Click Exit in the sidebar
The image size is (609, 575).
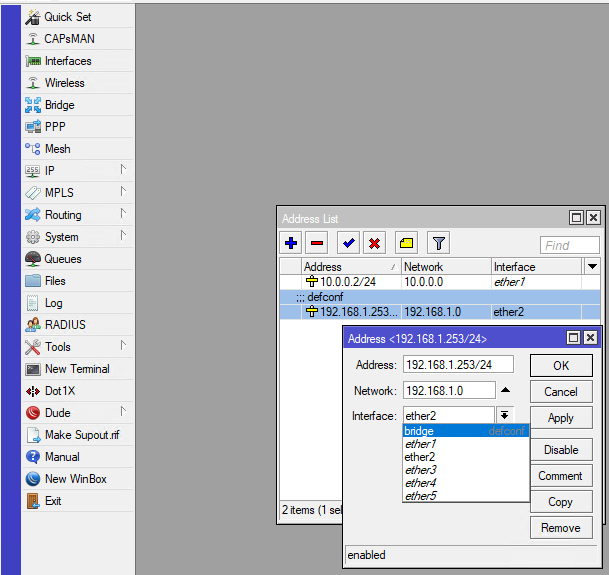[78, 501]
